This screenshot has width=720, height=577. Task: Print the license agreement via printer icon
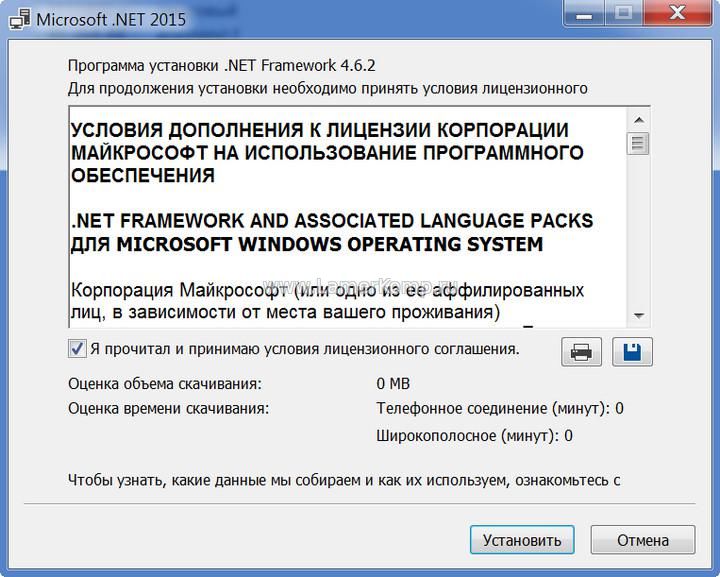(581, 352)
